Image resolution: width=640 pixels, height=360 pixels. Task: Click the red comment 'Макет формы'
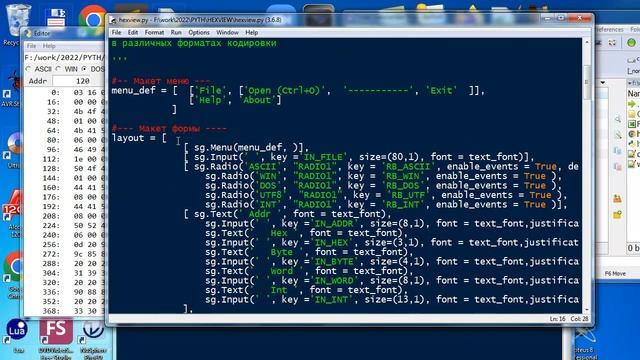tap(169, 129)
